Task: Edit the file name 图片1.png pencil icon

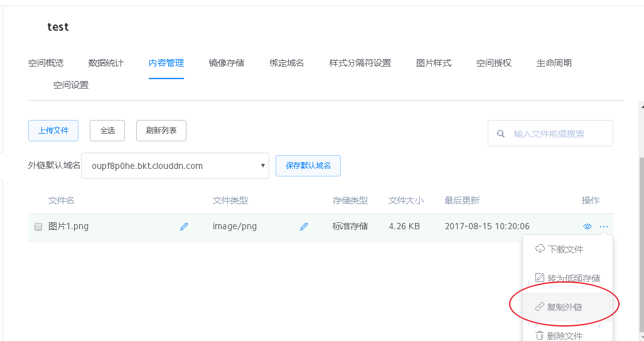Action: [x=184, y=226]
